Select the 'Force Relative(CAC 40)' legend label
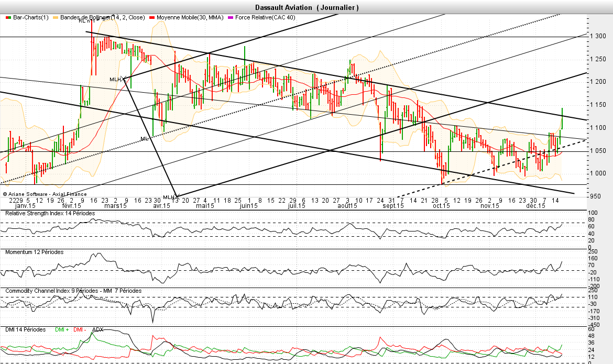 (265, 18)
